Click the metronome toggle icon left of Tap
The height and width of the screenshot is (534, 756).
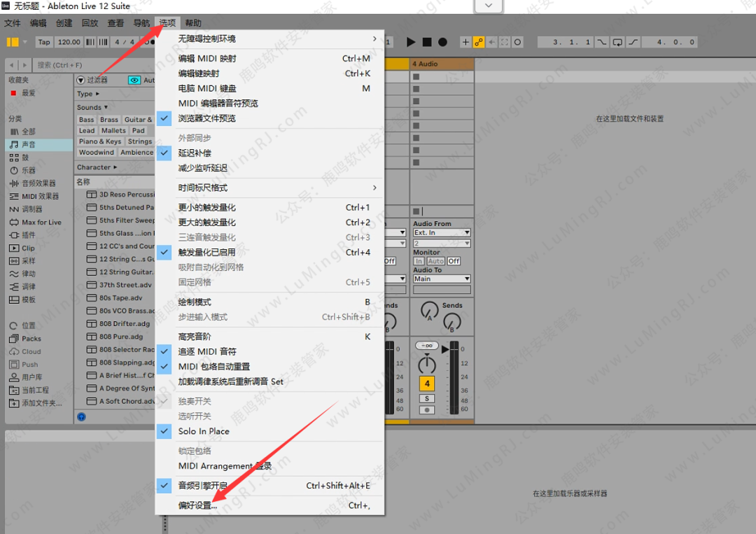[x=13, y=42]
